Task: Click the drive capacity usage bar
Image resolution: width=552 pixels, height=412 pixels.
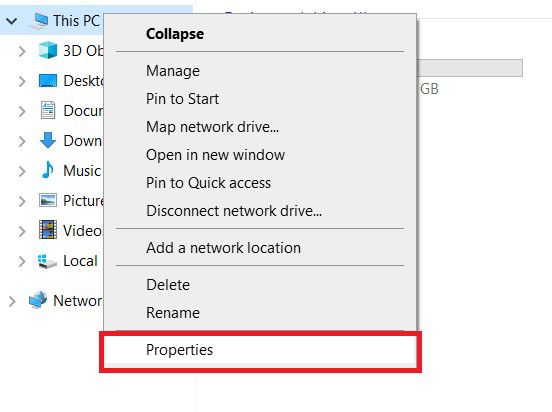Action: pos(470,68)
